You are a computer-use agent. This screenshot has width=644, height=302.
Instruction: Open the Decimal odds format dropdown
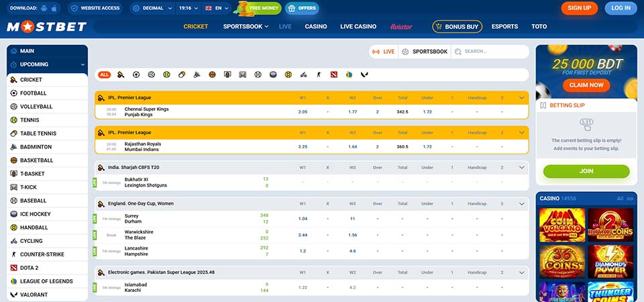point(152,8)
